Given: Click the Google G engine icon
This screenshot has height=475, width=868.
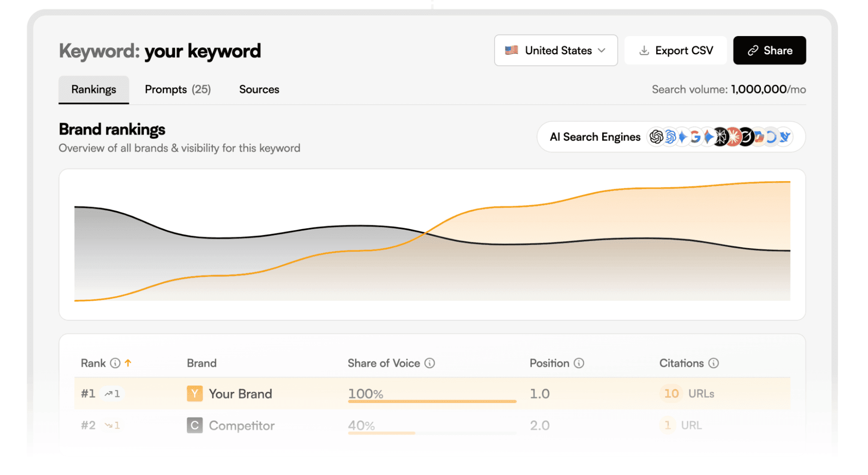Looking at the screenshot, I should pyautogui.click(x=695, y=137).
